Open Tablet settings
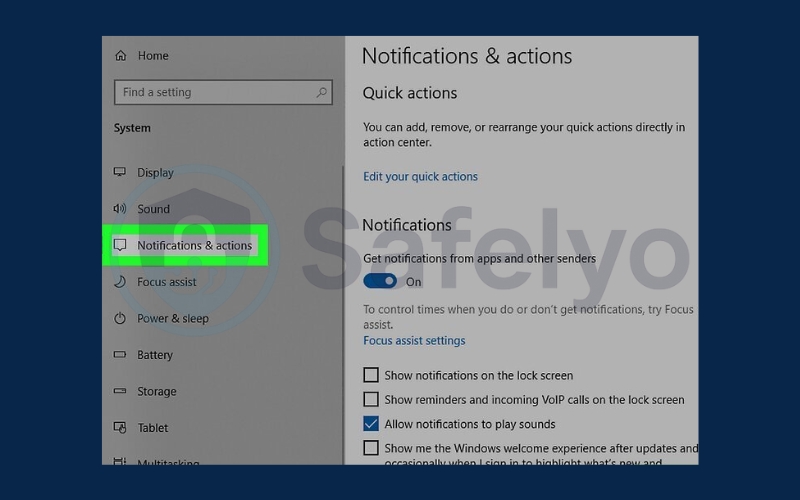This screenshot has width=800, height=500. 153,428
